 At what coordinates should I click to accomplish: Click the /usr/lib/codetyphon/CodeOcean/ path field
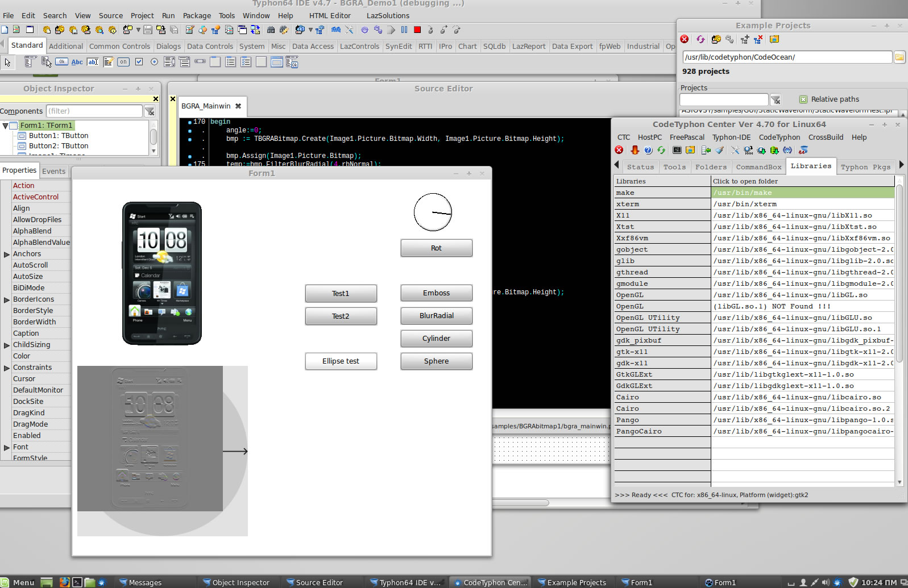tap(787, 57)
